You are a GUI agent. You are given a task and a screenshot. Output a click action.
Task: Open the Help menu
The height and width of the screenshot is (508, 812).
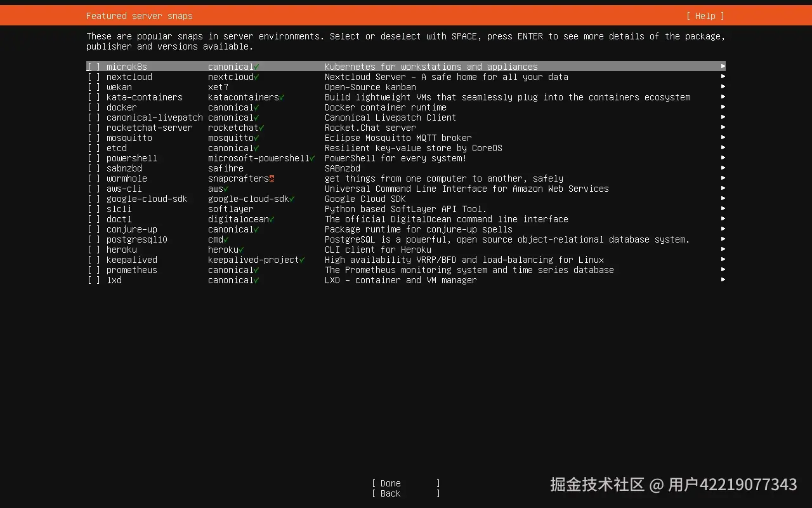coord(704,16)
